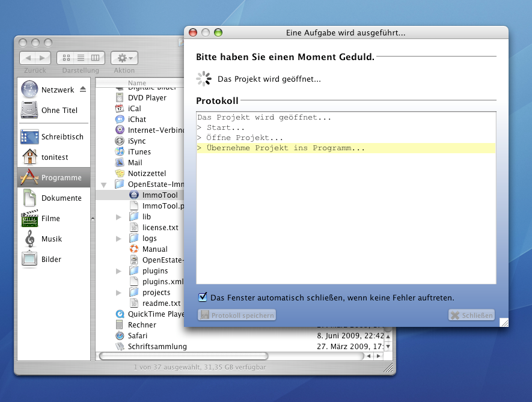This screenshot has height=402, width=532.
Task: Click the eject icon beside Netzwerk
Action: tap(83, 90)
